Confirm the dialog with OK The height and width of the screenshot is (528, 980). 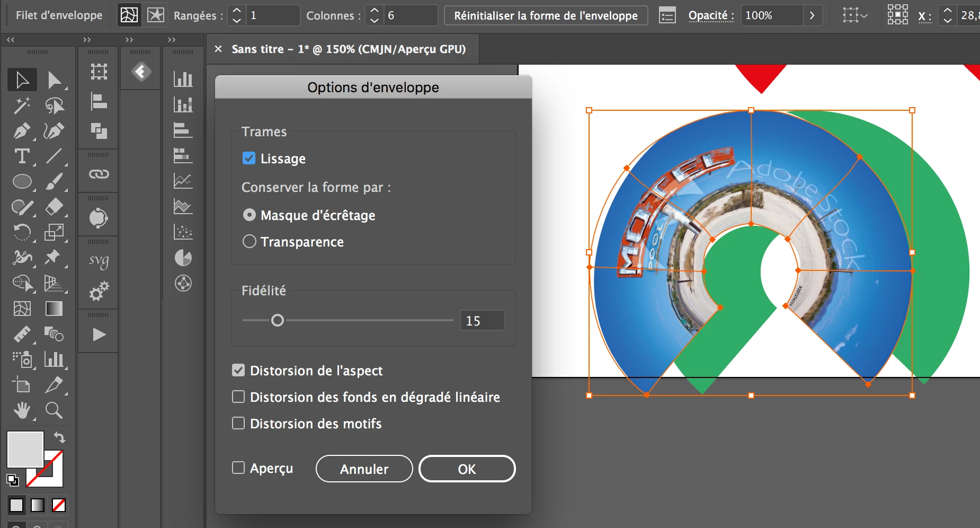pyautogui.click(x=467, y=469)
